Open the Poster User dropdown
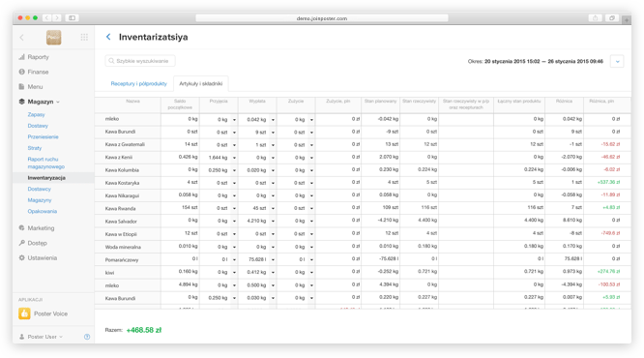This screenshot has height=358, width=644. [x=61, y=337]
